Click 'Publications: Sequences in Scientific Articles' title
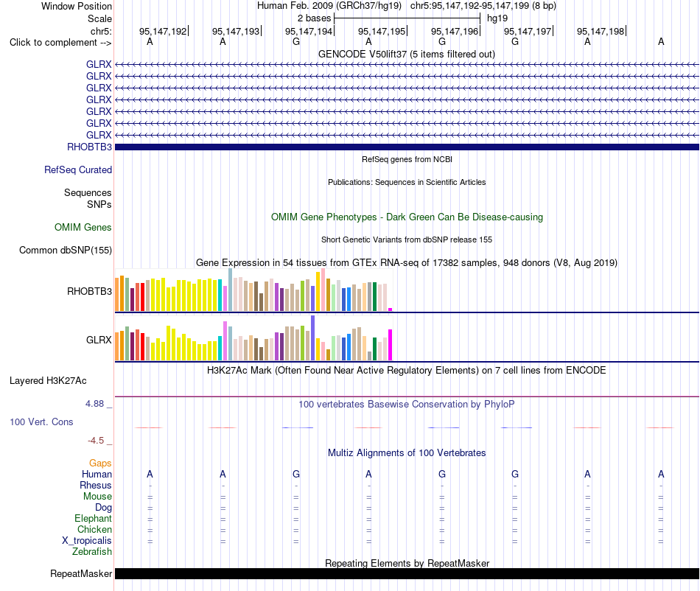Viewport: 700px width, 591px height. [407, 182]
